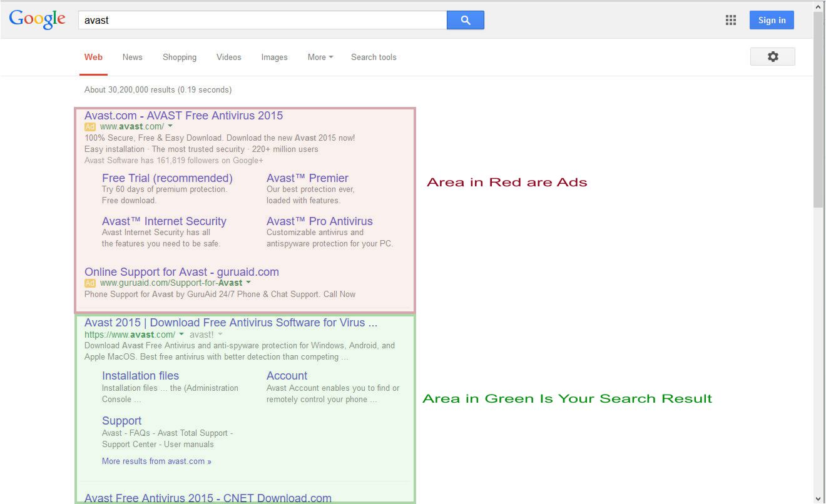This screenshot has width=826, height=504.
Task: Click the Ad badge beside the guruaid.com URL
Action: (90, 283)
